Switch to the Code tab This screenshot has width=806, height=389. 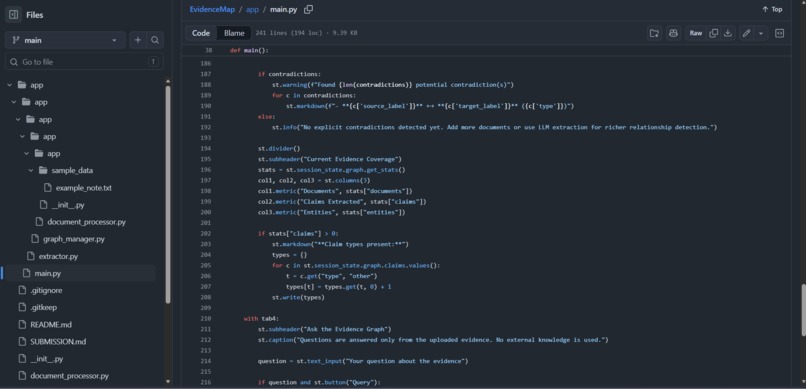201,33
